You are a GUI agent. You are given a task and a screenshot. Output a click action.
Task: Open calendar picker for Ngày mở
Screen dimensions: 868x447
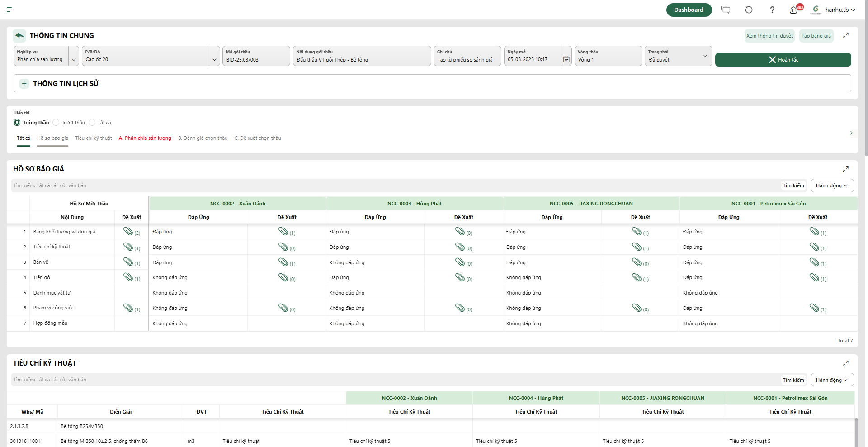point(566,59)
